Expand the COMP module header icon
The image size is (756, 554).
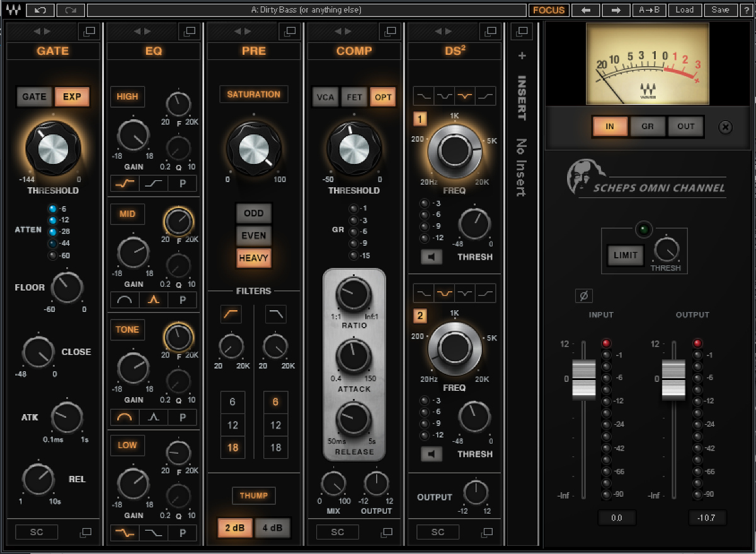(389, 32)
